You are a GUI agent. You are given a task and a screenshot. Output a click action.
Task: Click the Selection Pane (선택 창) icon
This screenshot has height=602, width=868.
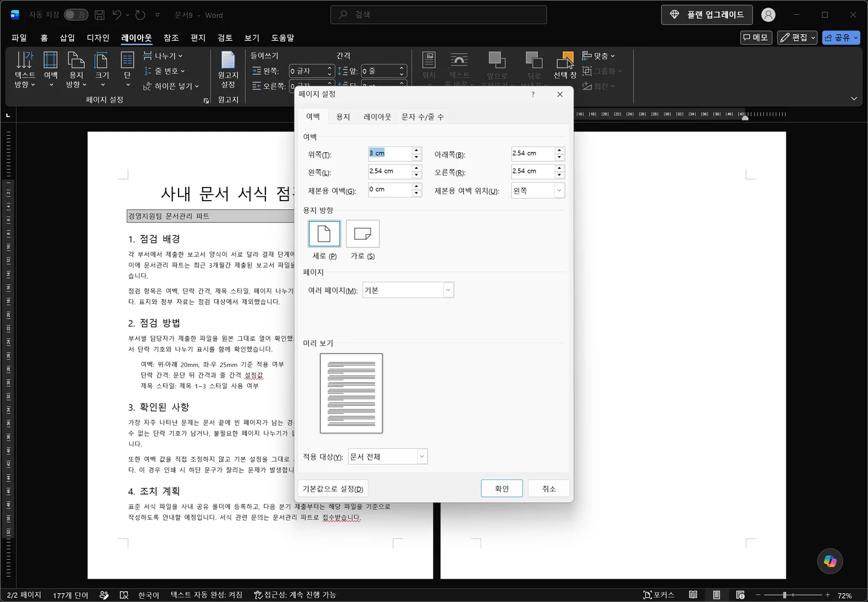(565, 66)
